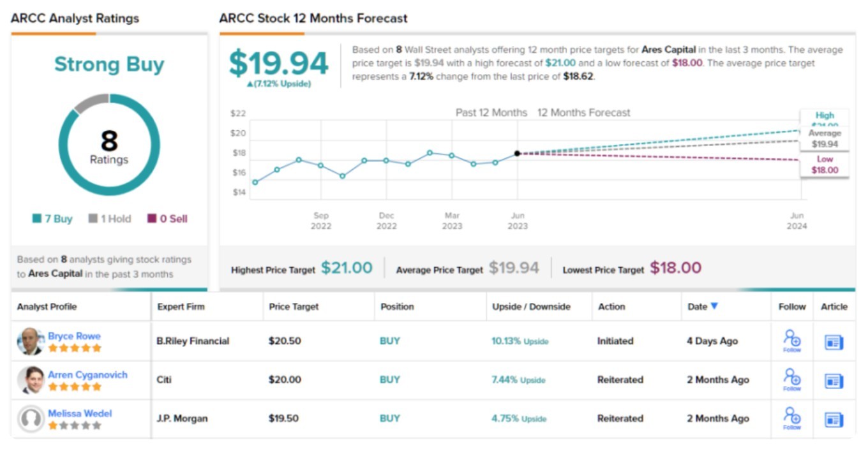868x449 pixels.
Task: Click the June 2023 chart data point
Action: (x=517, y=153)
